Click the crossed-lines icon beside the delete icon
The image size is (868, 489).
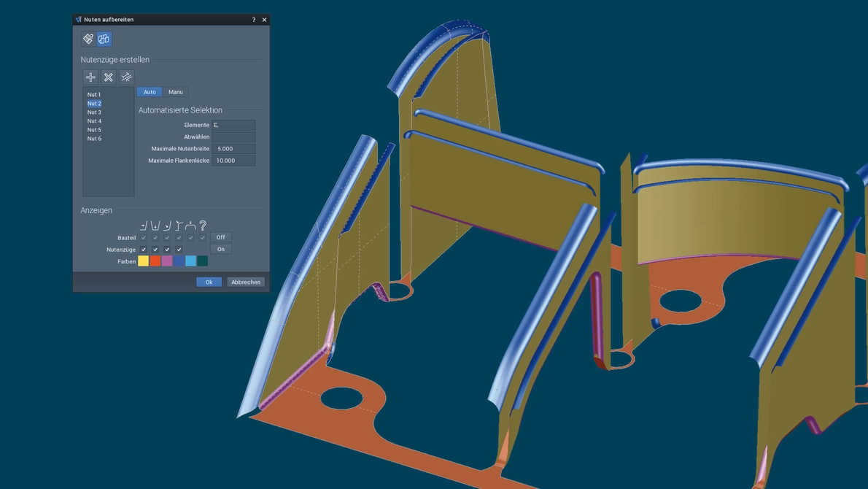pos(127,77)
